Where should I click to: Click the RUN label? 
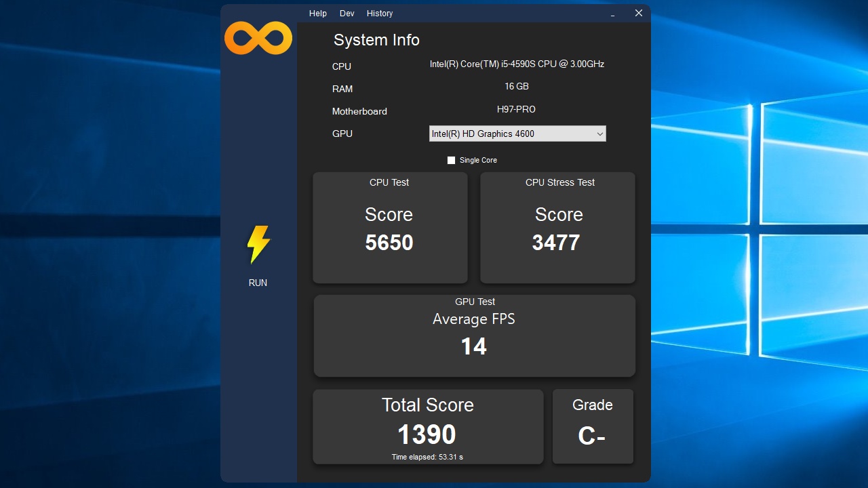click(258, 283)
